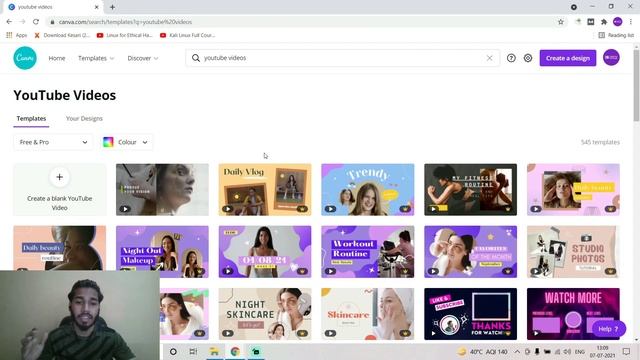
Task: Open the Colour filter dropdown
Action: [126, 142]
